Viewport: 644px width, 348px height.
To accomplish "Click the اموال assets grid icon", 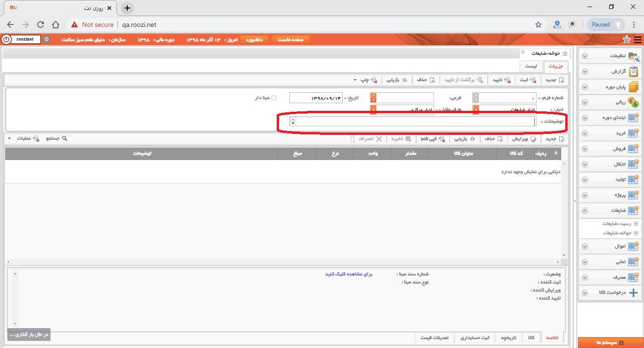I will (634, 247).
